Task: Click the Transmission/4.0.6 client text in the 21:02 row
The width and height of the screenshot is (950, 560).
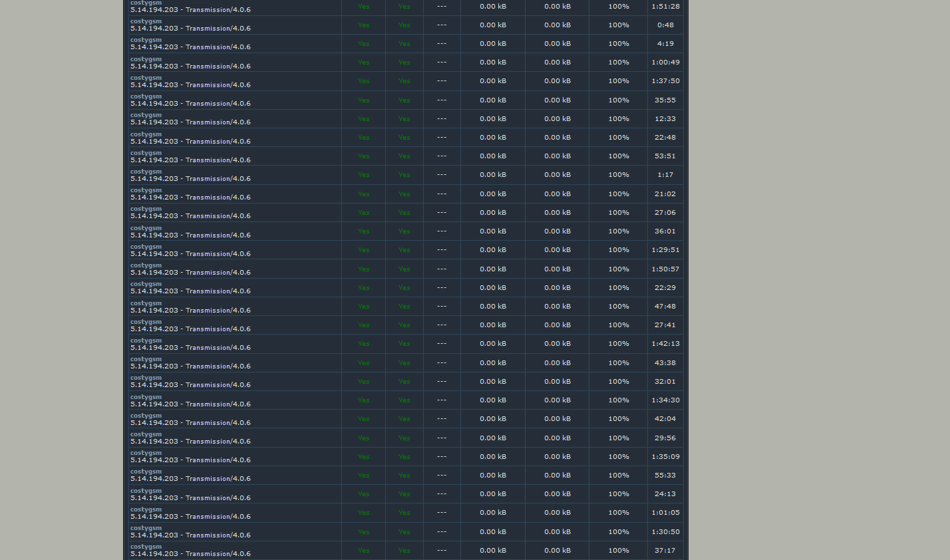Action: click(x=218, y=198)
